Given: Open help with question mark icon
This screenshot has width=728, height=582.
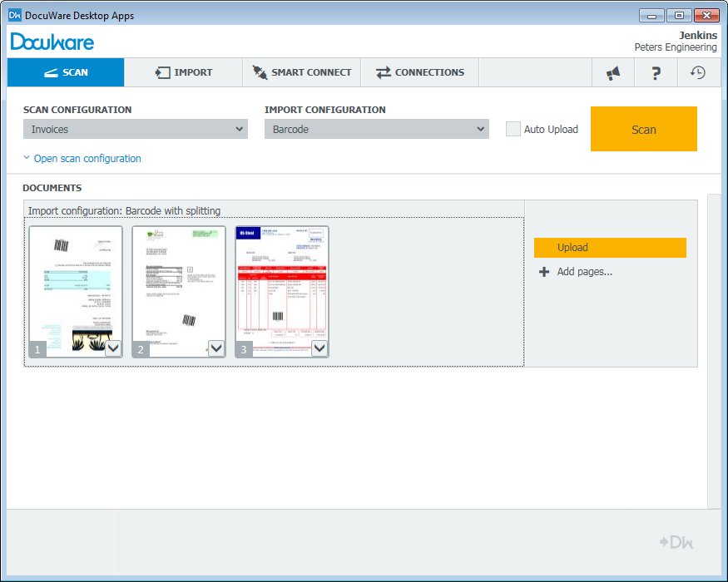Looking at the screenshot, I should [x=656, y=73].
